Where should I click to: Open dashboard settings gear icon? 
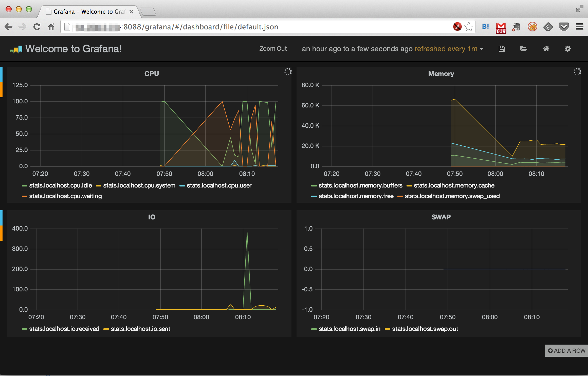pyautogui.click(x=567, y=49)
